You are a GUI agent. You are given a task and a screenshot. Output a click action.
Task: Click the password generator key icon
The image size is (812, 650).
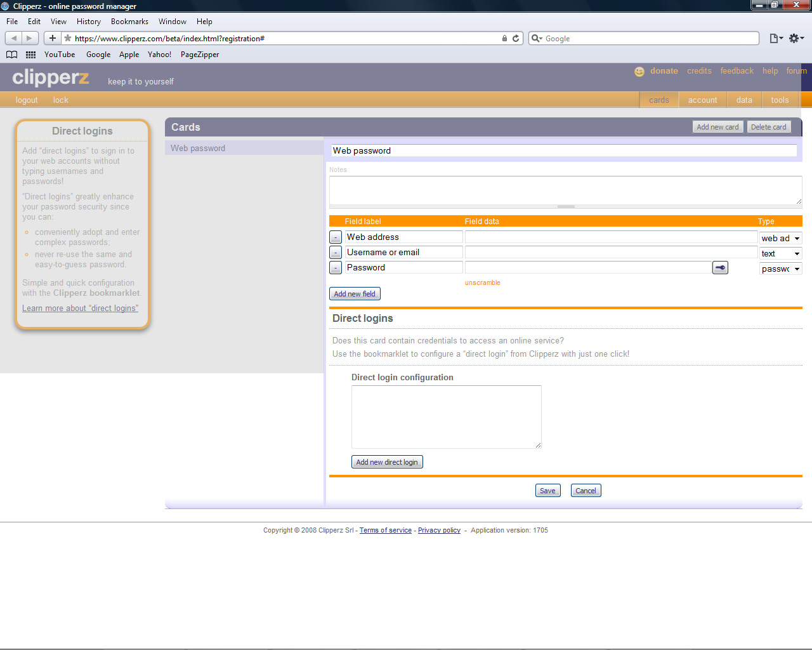tap(720, 268)
